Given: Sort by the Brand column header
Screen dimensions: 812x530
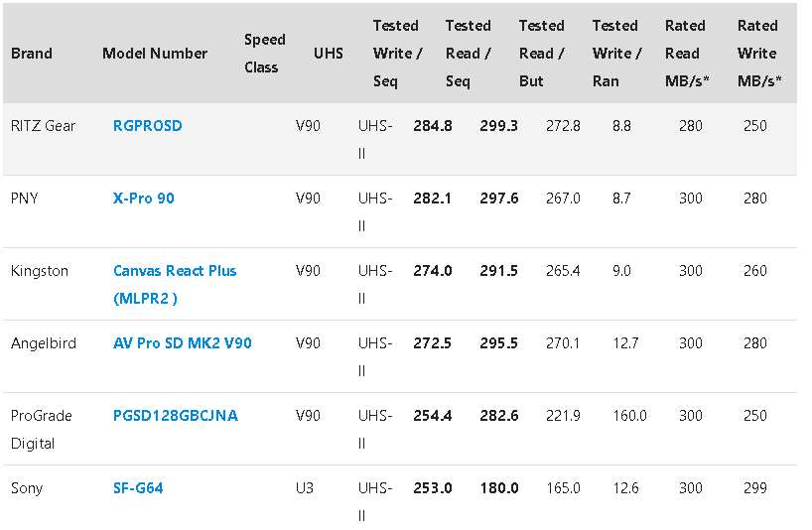Looking at the screenshot, I should click(32, 54).
